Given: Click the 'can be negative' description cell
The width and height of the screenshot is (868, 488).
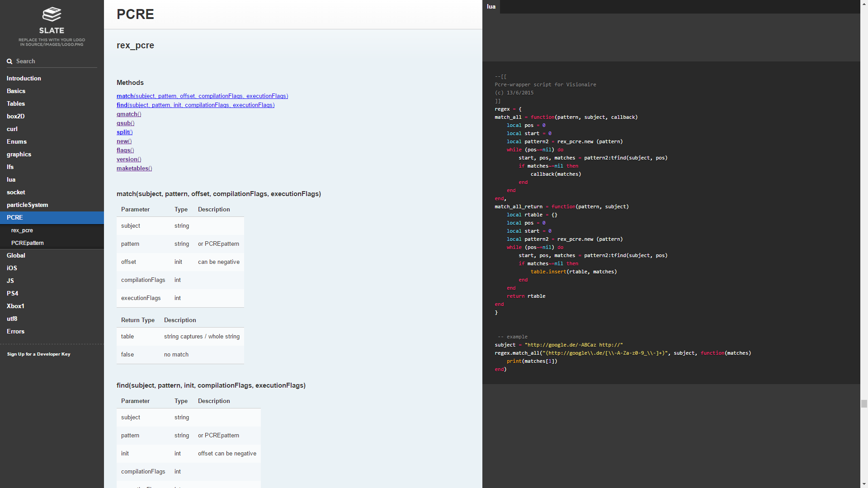Looking at the screenshot, I should click(219, 262).
